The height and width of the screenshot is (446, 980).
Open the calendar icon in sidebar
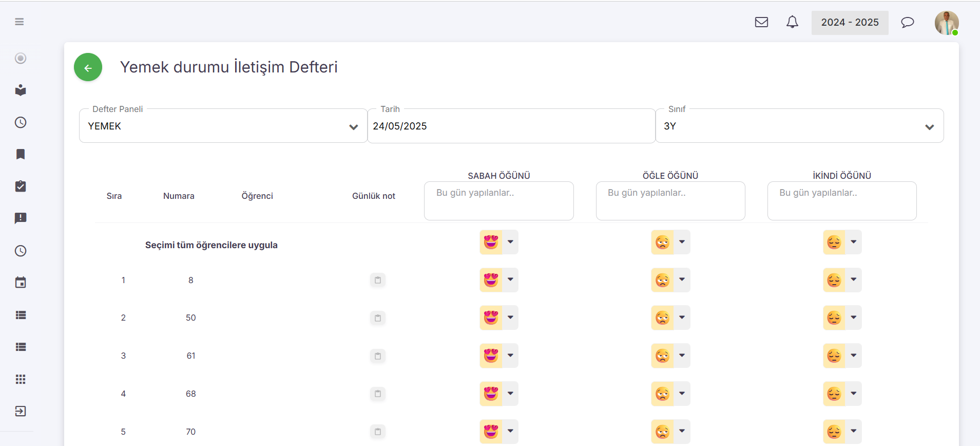click(x=21, y=283)
